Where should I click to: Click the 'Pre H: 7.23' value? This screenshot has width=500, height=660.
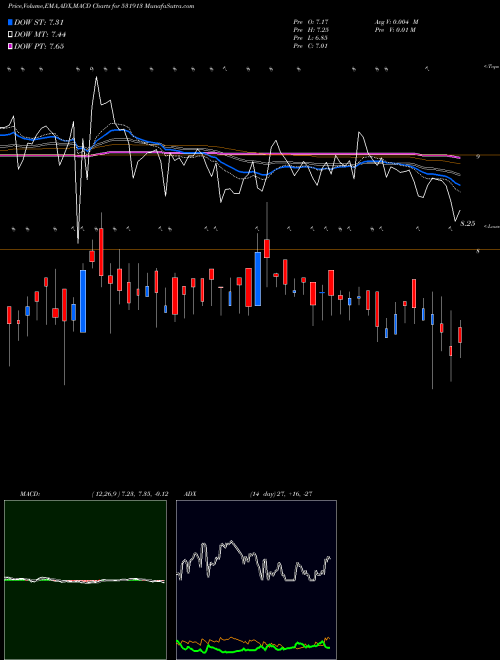tap(311, 30)
